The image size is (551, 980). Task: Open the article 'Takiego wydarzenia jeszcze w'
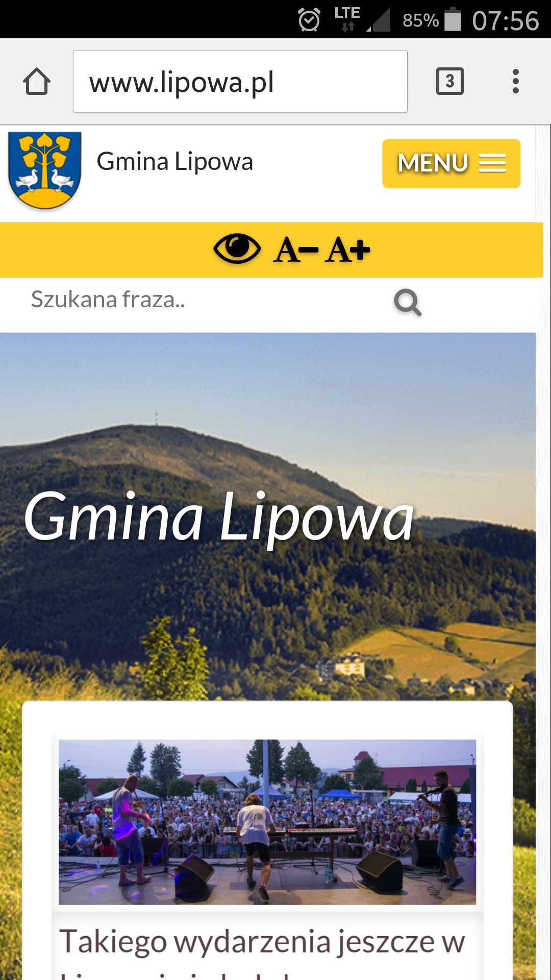pyautogui.click(x=262, y=941)
